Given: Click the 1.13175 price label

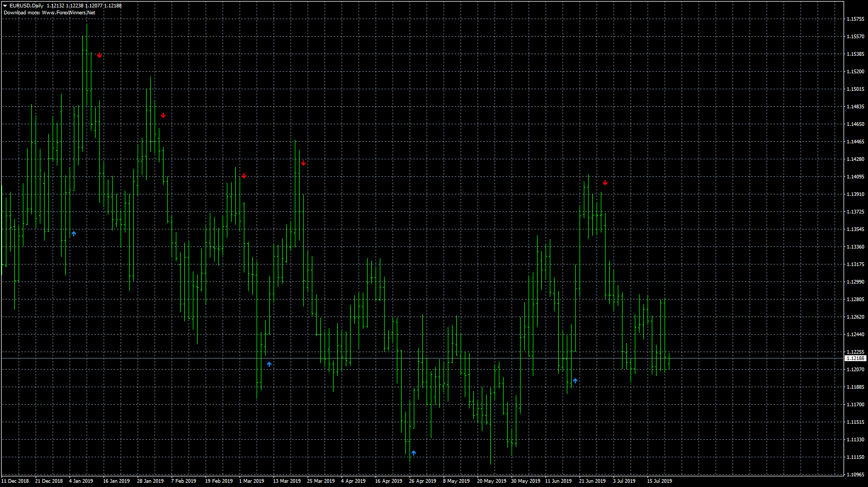Looking at the screenshot, I should [855, 264].
